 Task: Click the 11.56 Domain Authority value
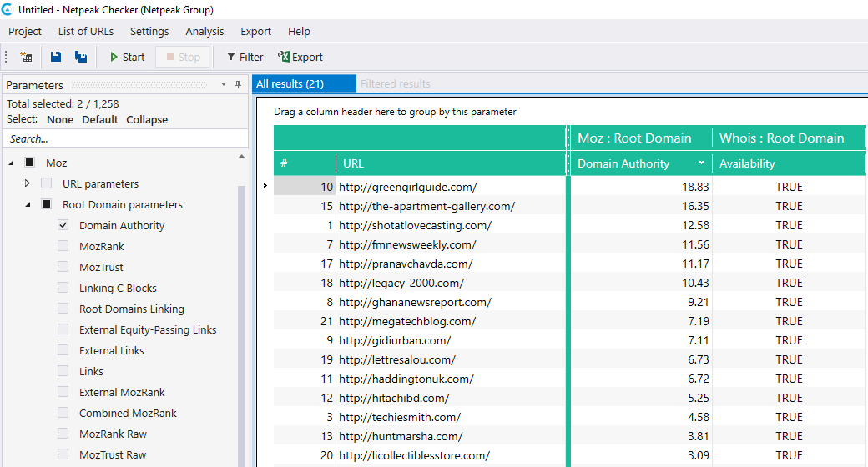click(x=695, y=244)
